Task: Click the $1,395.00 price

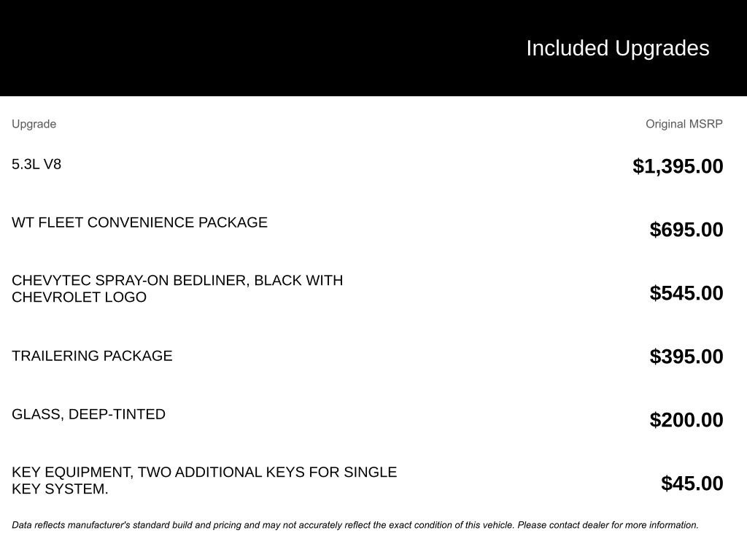Action: coord(678,166)
